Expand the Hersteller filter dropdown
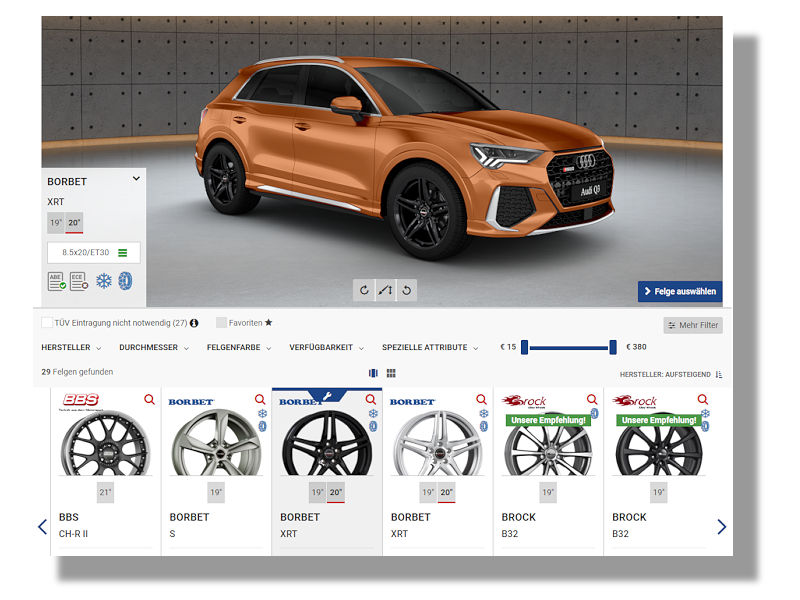Image resolution: width=800 pixels, height=600 pixels. pyautogui.click(x=71, y=347)
